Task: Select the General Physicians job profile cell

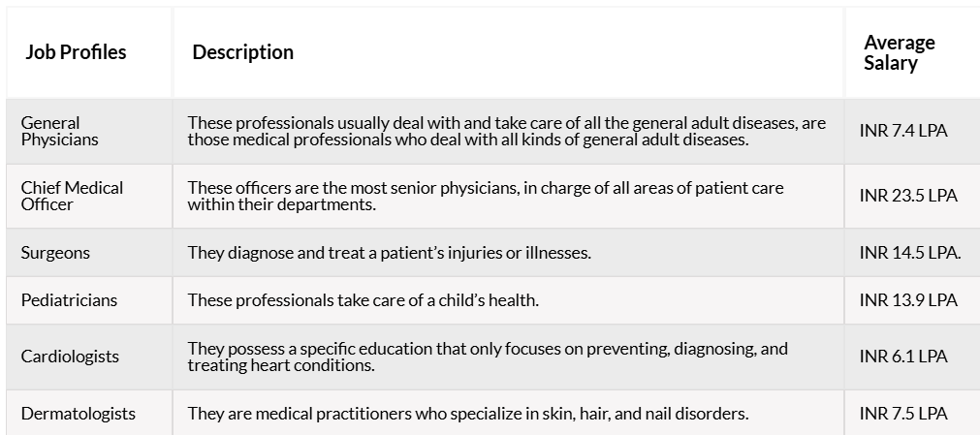Action: pyautogui.click(x=59, y=131)
